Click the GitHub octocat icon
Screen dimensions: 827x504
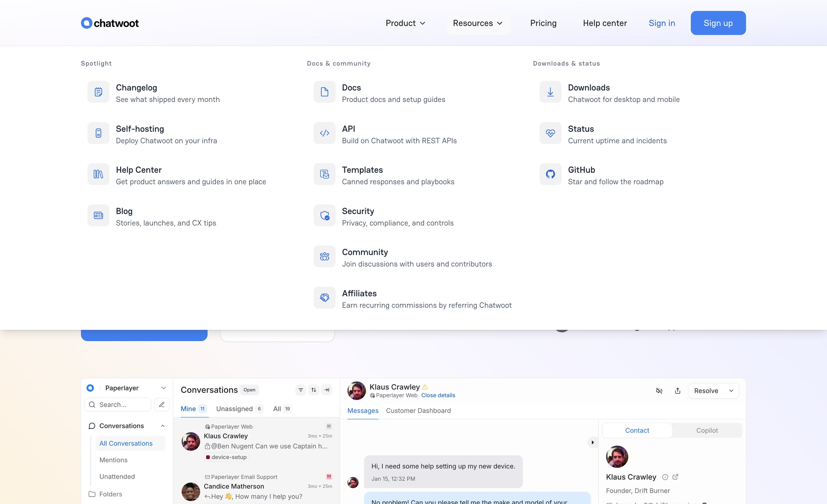point(550,174)
